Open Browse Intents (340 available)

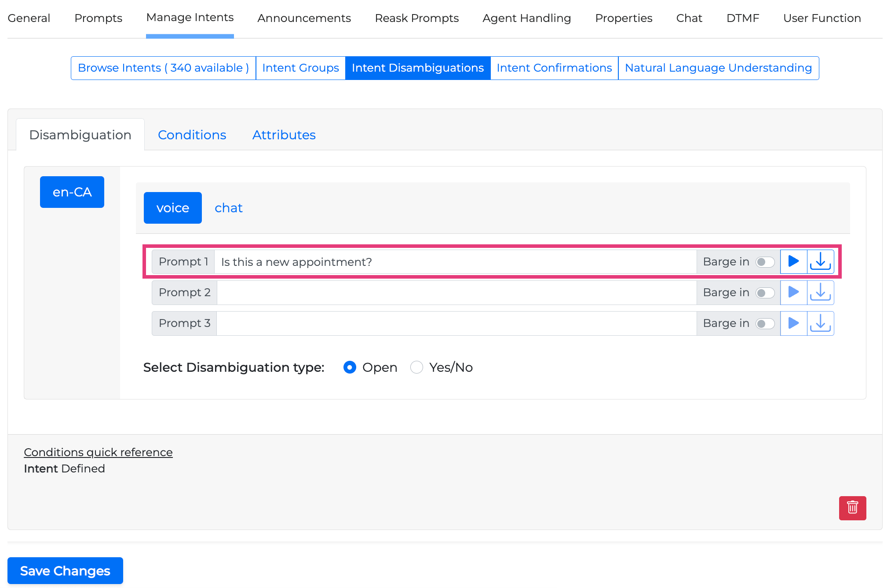click(163, 68)
